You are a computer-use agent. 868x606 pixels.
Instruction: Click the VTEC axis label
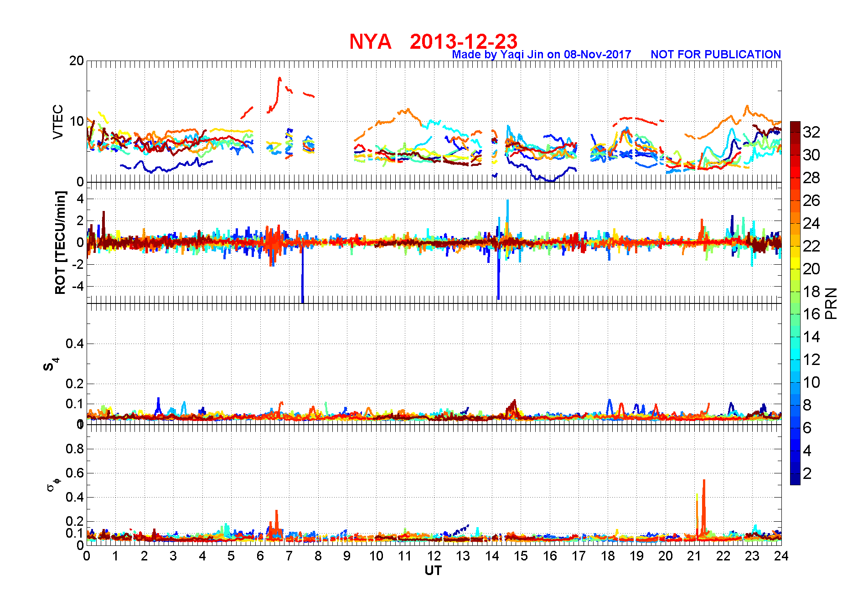click(58, 122)
